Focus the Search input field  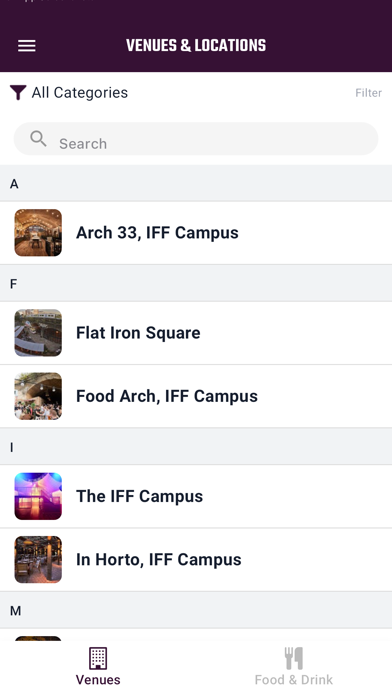(x=196, y=139)
